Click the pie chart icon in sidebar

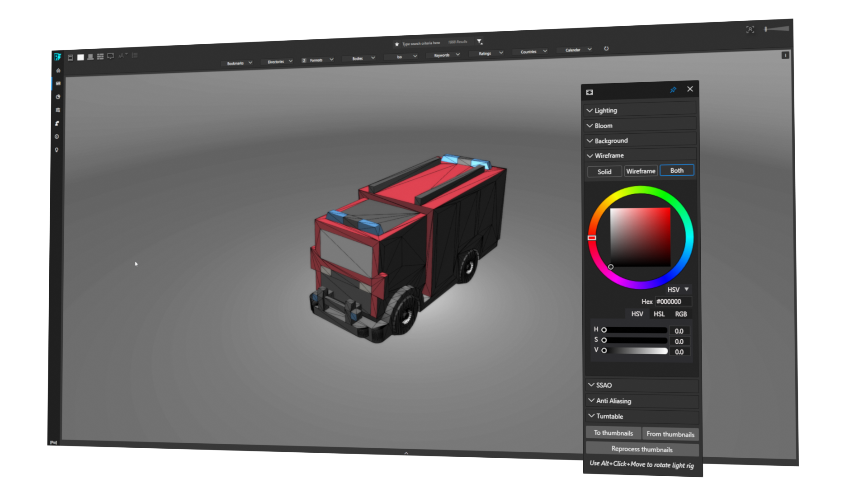(x=58, y=97)
